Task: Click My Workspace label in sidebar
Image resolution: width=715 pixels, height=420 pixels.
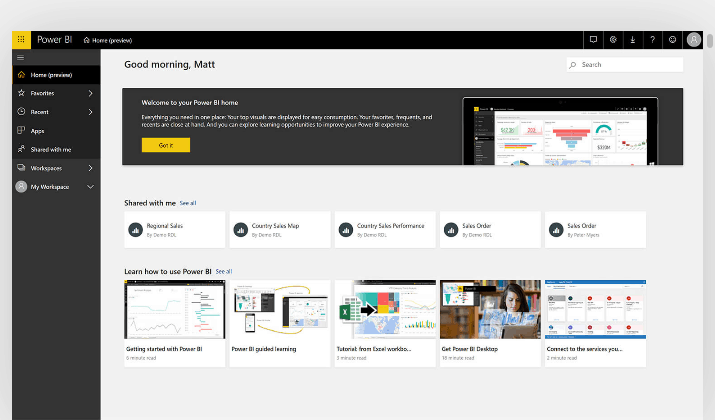Action: click(50, 187)
